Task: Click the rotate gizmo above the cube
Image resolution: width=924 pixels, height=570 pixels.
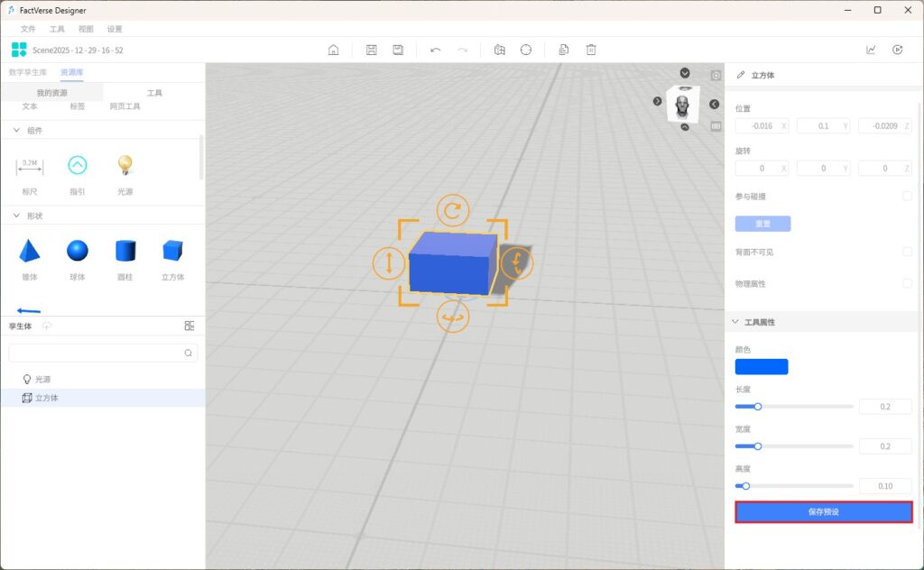Action: click(x=453, y=211)
